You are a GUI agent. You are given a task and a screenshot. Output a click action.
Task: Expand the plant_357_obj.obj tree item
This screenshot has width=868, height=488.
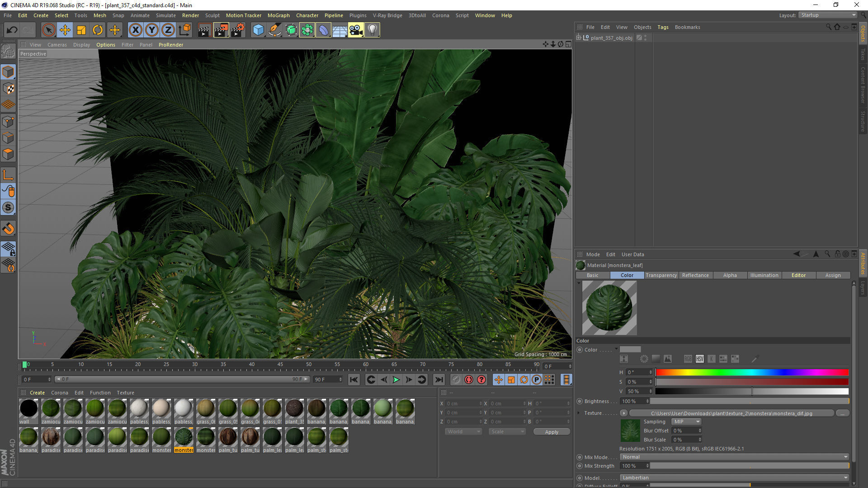(x=579, y=38)
